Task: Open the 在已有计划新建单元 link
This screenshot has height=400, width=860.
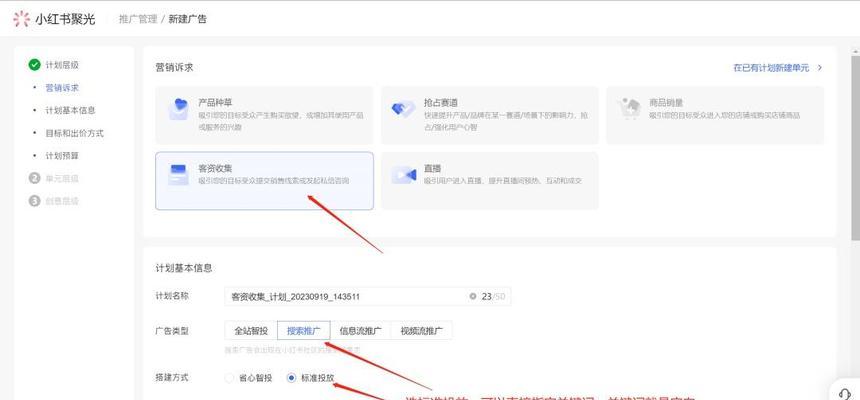Action: coord(771,68)
